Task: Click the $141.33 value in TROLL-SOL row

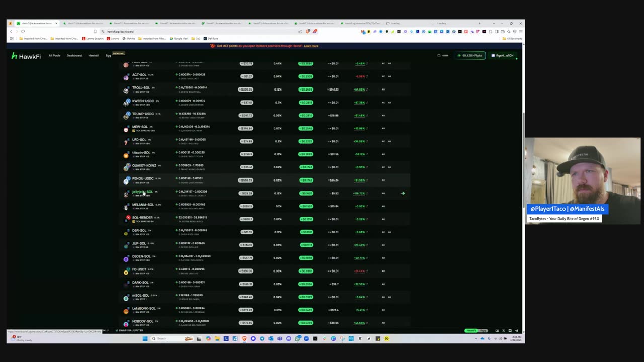Action: 333,89
